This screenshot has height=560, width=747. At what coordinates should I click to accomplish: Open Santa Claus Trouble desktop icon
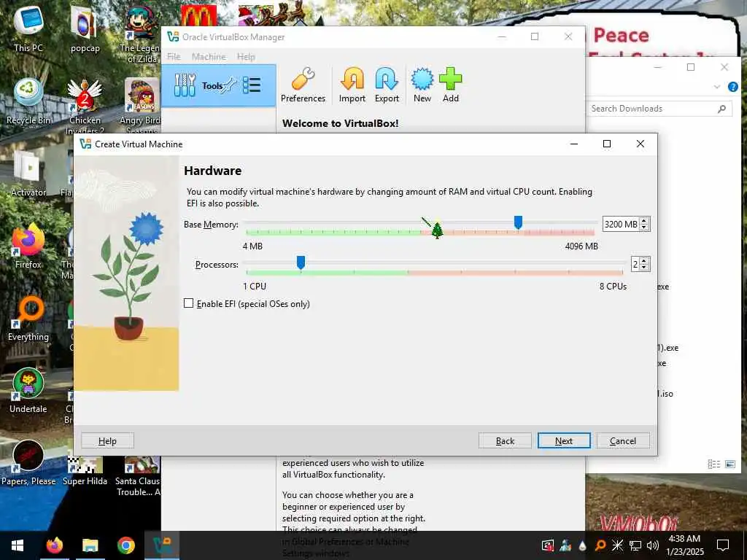(138, 476)
